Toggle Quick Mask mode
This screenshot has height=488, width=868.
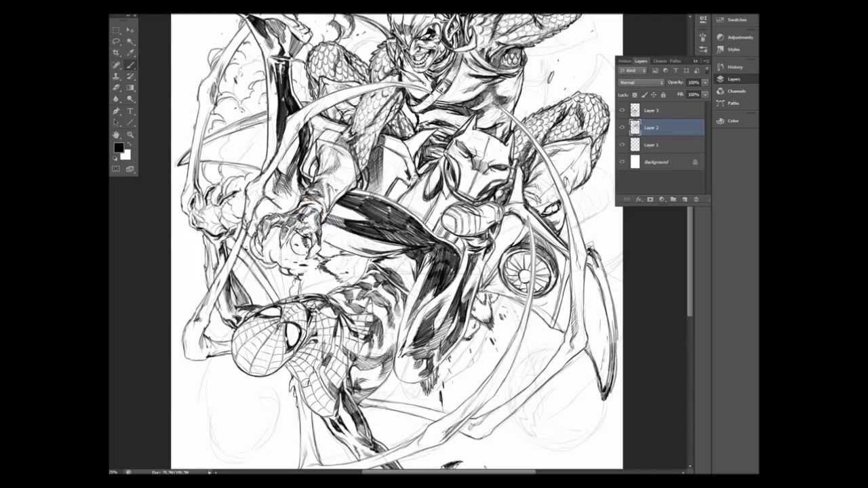pyautogui.click(x=116, y=169)
